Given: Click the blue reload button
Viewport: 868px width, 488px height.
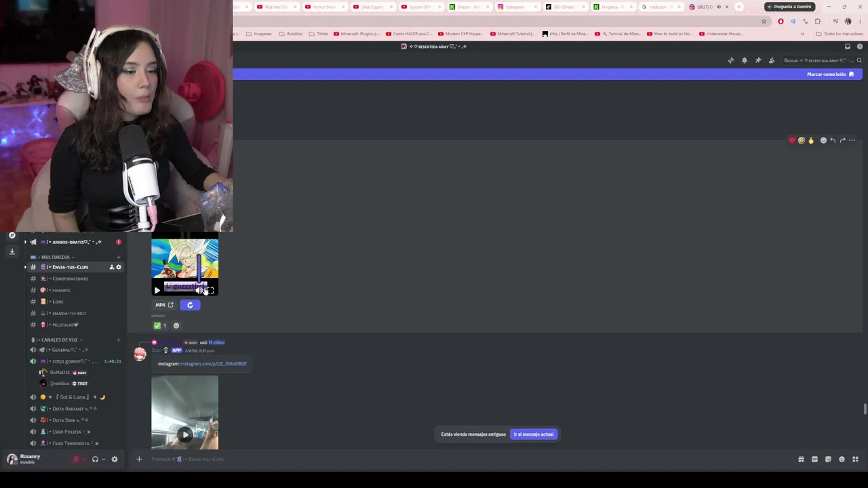Looking at the screenshot, I should point(190,305).
